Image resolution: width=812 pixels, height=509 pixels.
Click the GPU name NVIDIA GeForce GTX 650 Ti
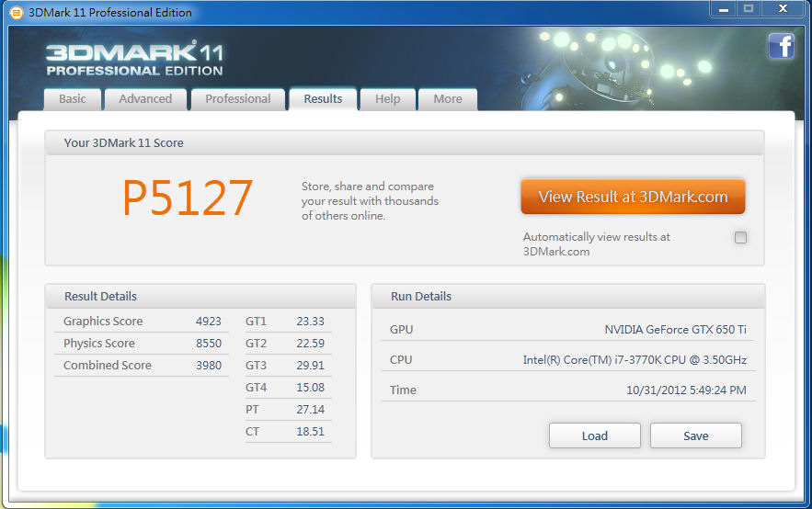675,330
